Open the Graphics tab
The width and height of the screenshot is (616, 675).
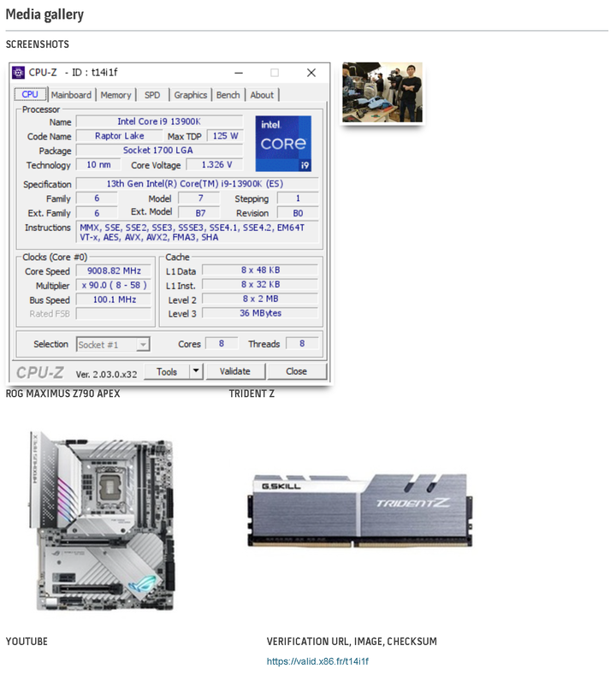tap(190, 95)
